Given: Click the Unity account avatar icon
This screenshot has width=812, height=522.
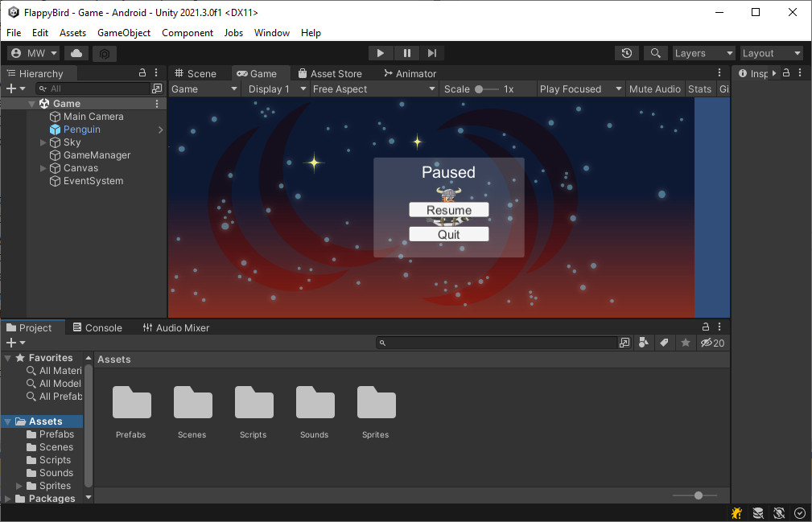Looking at the screenshot, I should [x=18, y=52].
